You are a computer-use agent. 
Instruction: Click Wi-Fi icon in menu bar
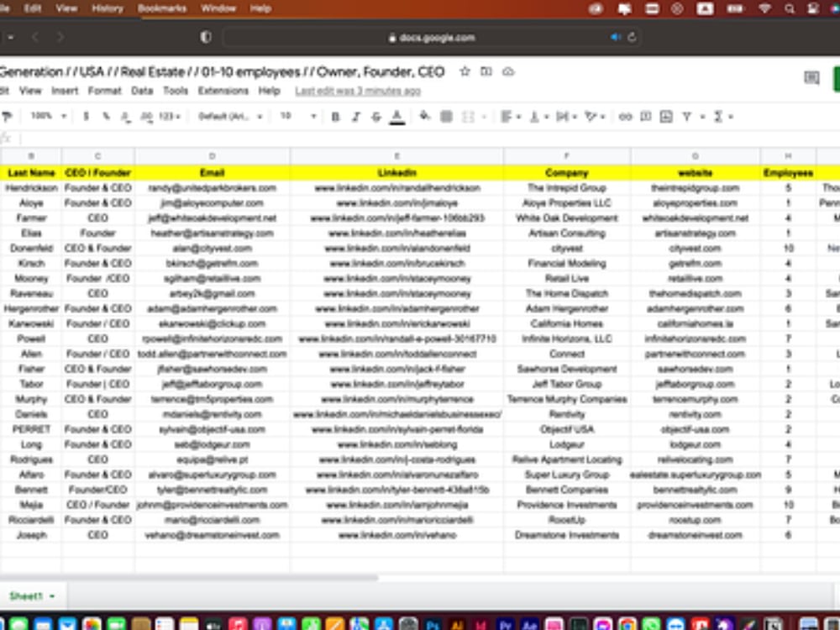[765, 8]
